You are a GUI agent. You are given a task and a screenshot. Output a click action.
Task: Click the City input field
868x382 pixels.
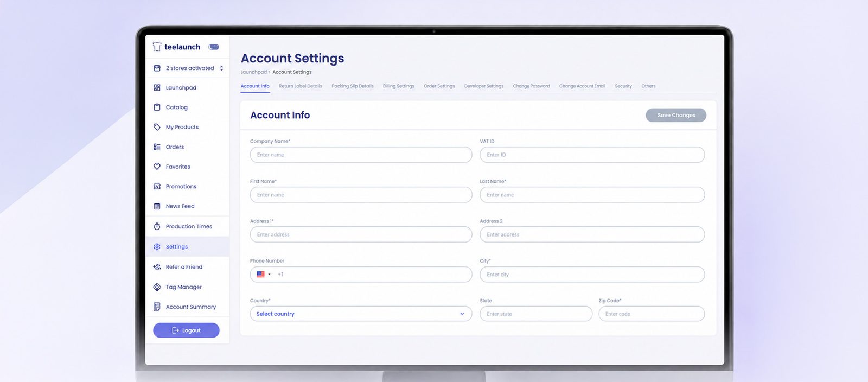click(592, 275)
